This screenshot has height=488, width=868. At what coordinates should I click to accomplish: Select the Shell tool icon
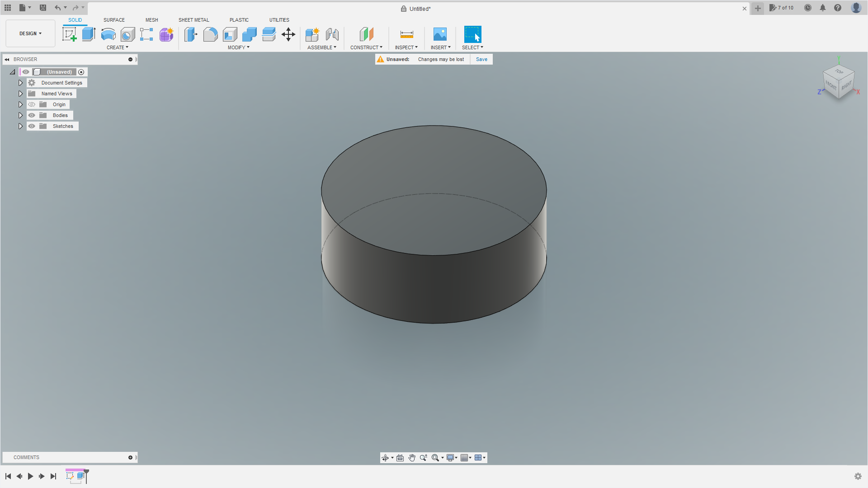pos(230,34)
